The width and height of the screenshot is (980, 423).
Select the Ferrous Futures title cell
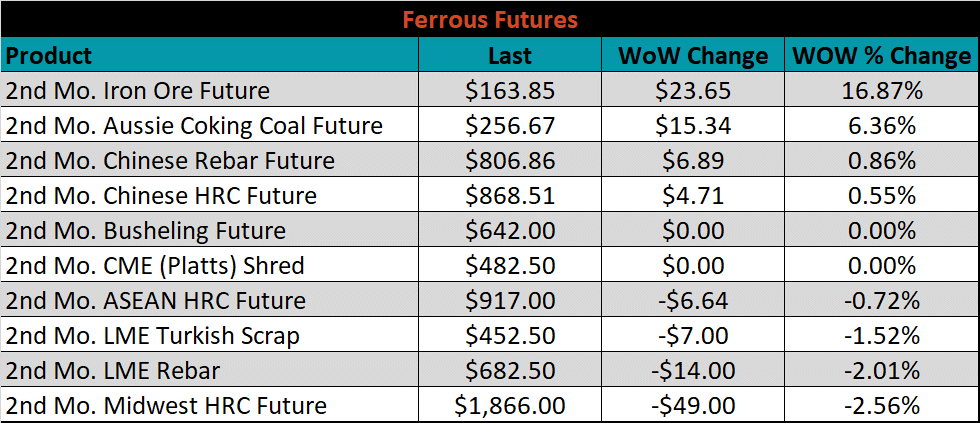[490, 19]
